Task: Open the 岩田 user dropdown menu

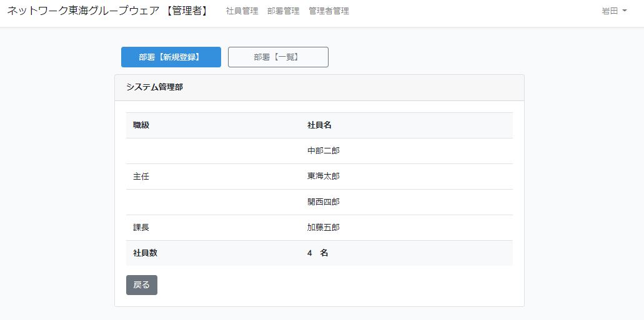Action: (614, 11)
